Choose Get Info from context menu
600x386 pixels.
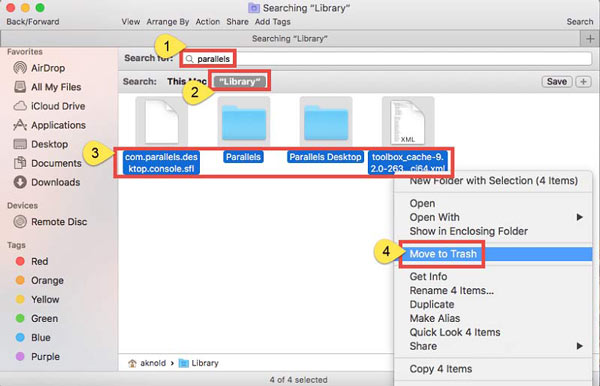point(494,276)
